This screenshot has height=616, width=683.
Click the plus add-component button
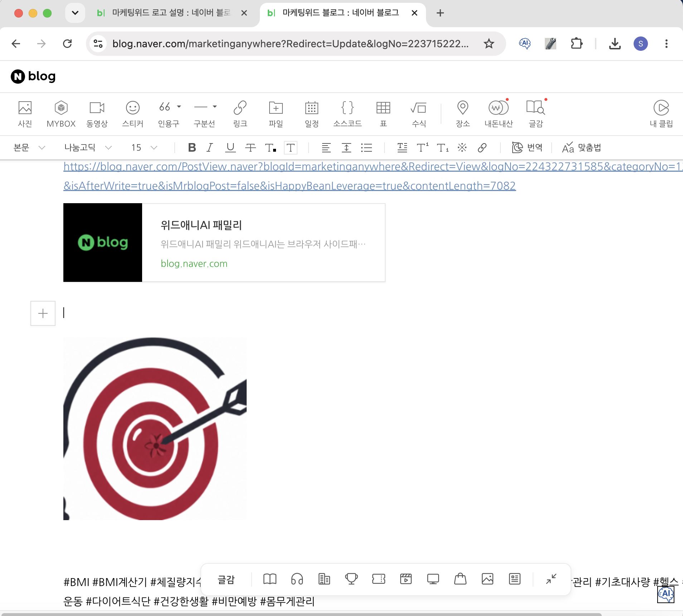(x=43, y=313)
